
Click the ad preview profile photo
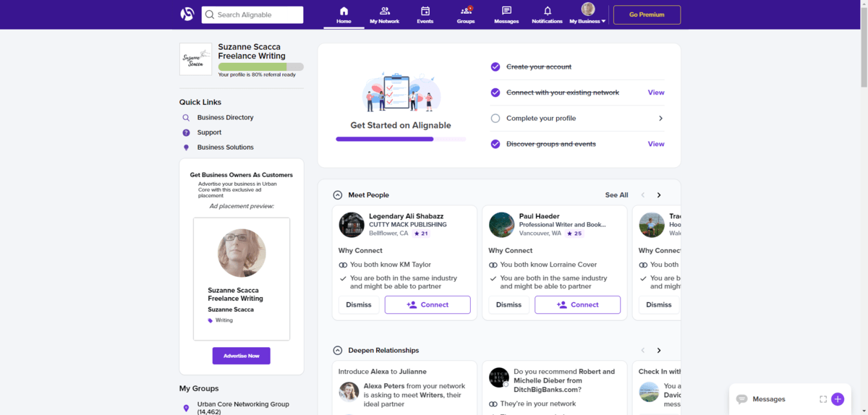[x=242, y=253]
